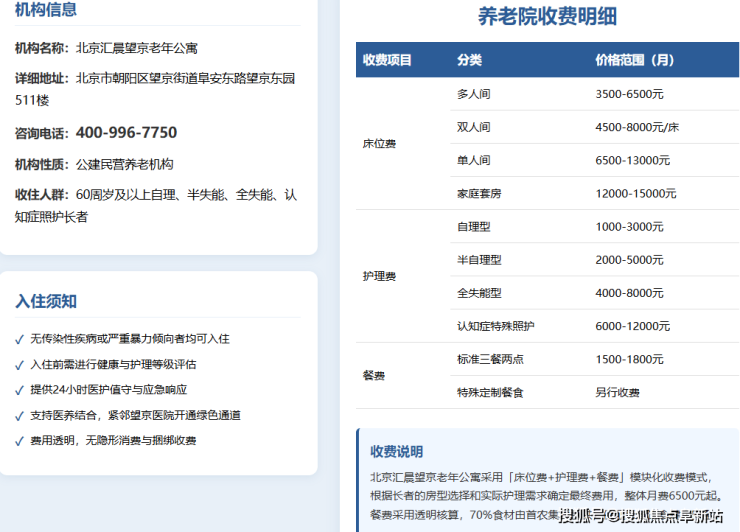
Task: Select the price 4000-8000元
Action: point(629,293)
